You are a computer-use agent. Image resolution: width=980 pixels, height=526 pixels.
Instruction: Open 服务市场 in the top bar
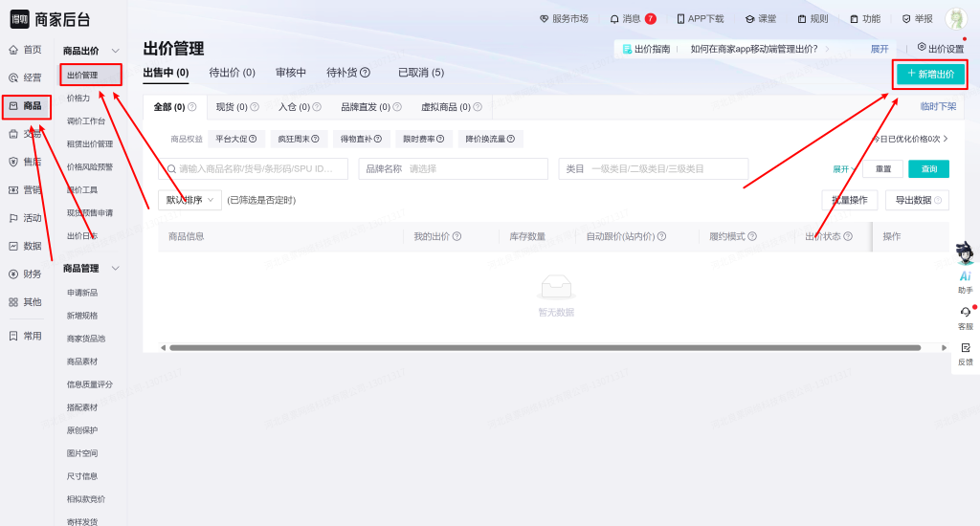coord(564,19)
